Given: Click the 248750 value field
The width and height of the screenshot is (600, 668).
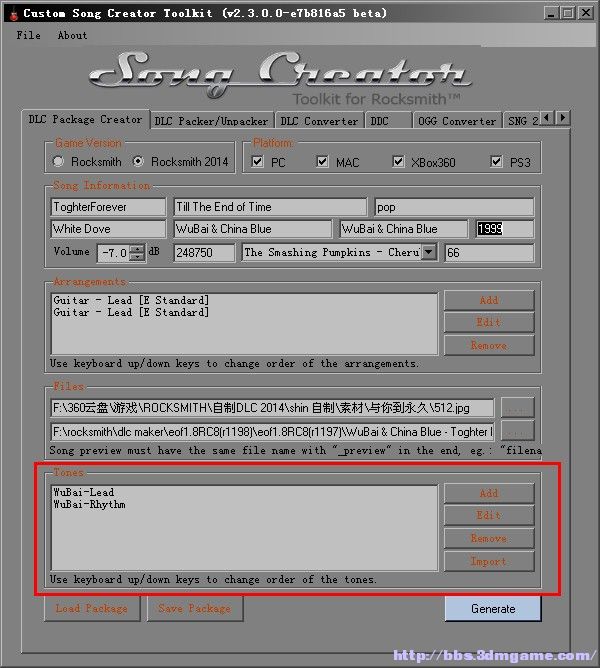Looking at the screenshot, I should click(x=204, y=253).
